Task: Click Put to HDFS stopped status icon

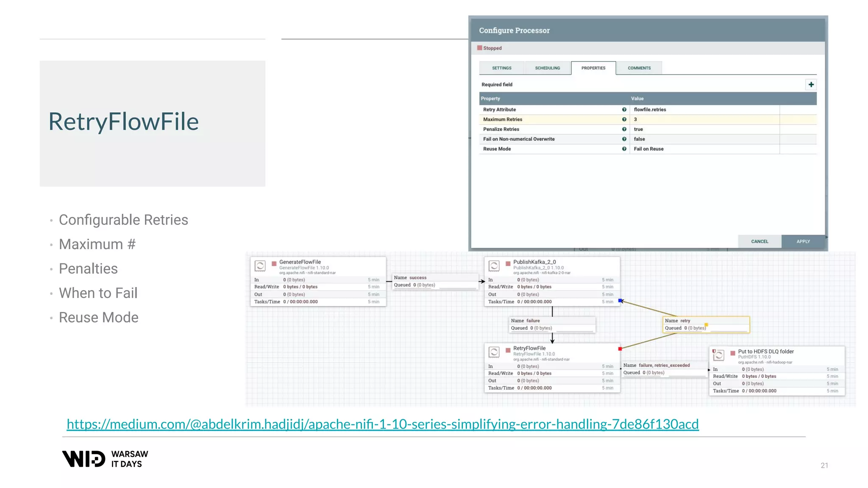Action: pyautogui.click(x=732, y=353)
